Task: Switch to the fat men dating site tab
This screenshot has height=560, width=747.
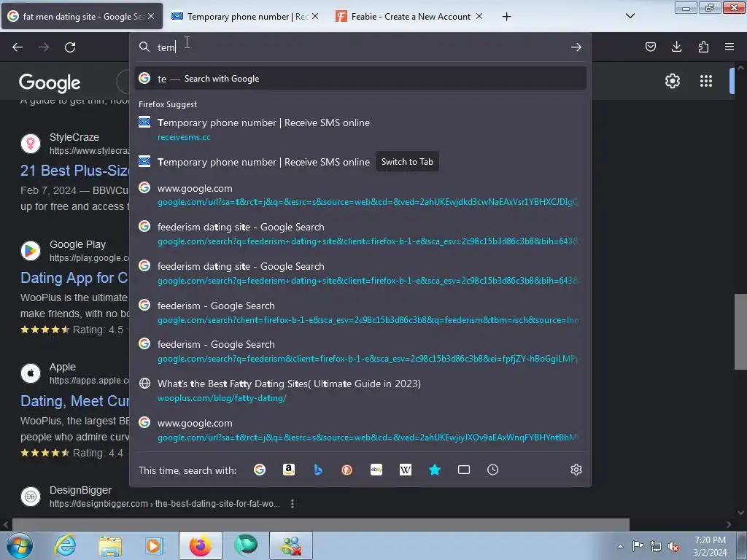Action: point(82,16)
